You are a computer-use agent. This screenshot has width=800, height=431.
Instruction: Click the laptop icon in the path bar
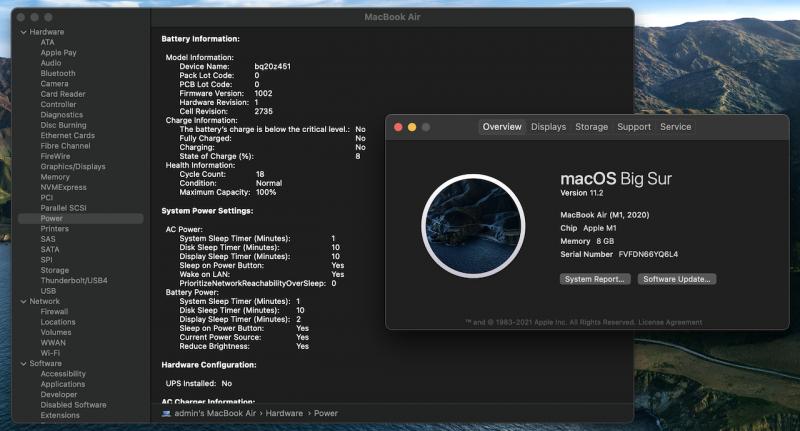[166, 413]
